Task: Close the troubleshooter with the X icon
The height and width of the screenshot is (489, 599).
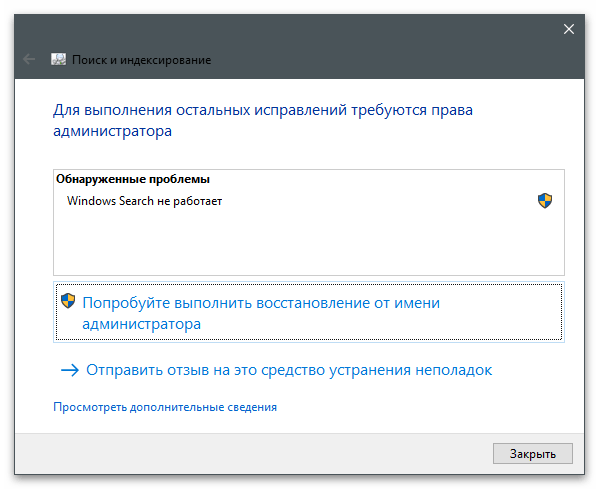Action: pos(568,29)
